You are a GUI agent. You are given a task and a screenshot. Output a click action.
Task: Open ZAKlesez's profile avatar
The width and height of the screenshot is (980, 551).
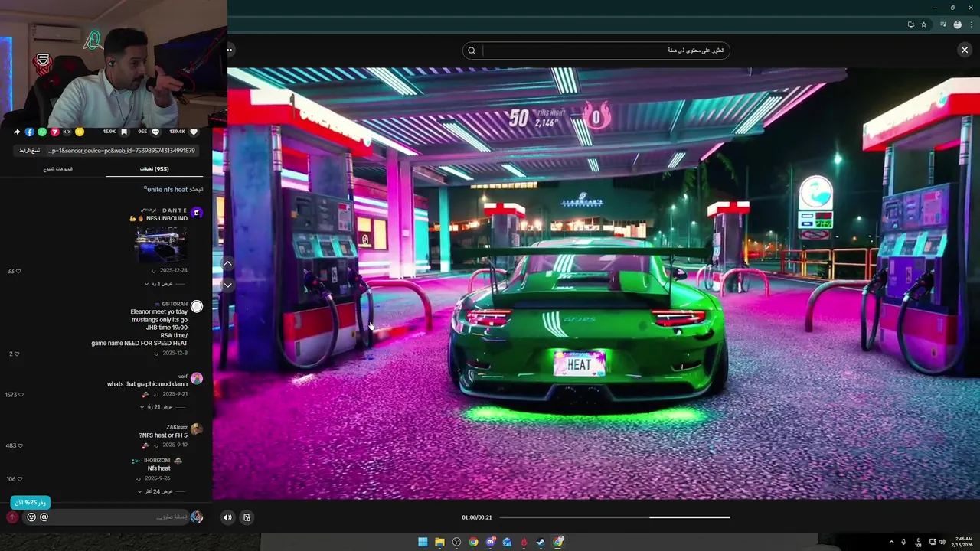[197, 429]
